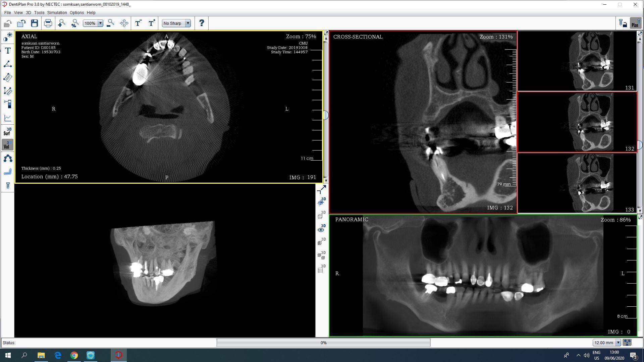Viewport: 644px width, 362px height.
Task: Open the Simulation menu
Action: [57, 12]
